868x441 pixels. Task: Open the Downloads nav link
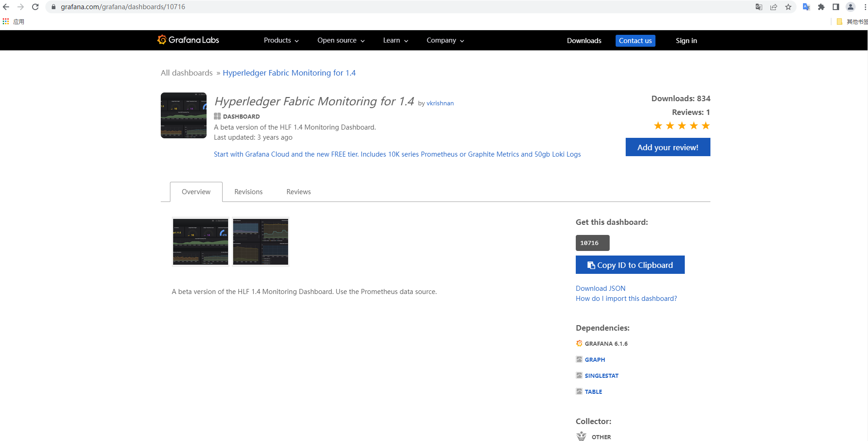(584, 41)
